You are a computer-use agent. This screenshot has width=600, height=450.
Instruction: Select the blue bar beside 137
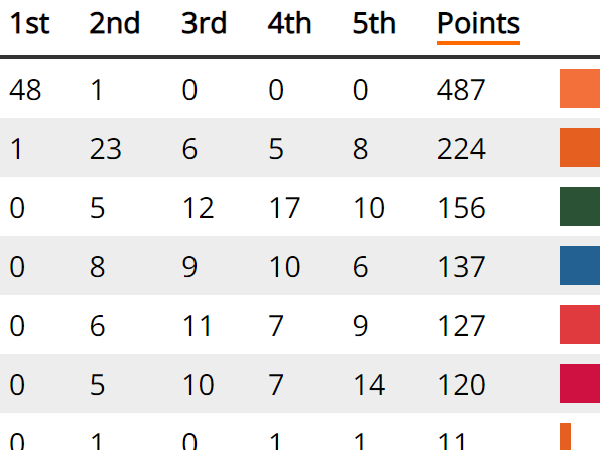[580, 266]
